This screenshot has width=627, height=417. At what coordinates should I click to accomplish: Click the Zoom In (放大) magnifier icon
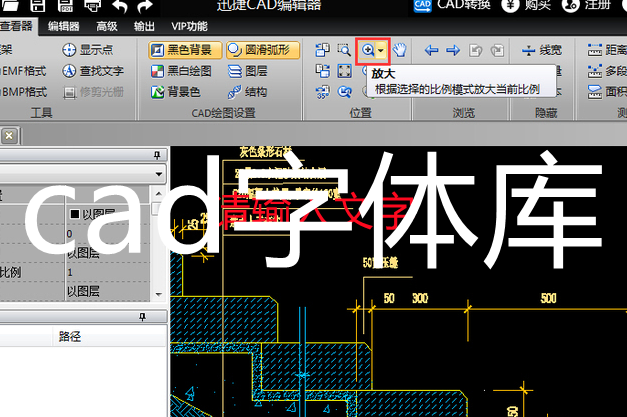point(367,50)
